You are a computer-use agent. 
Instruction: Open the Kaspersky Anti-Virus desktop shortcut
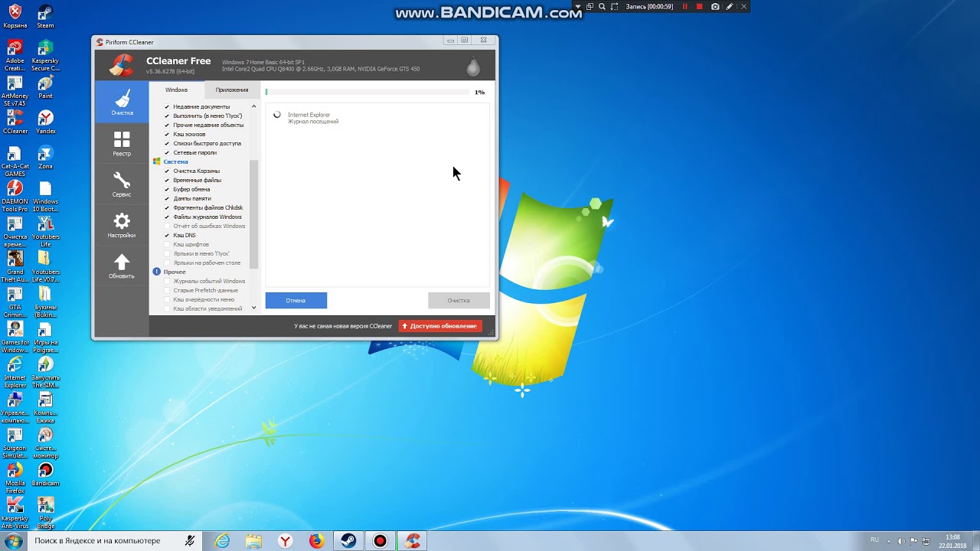point(15,513)
